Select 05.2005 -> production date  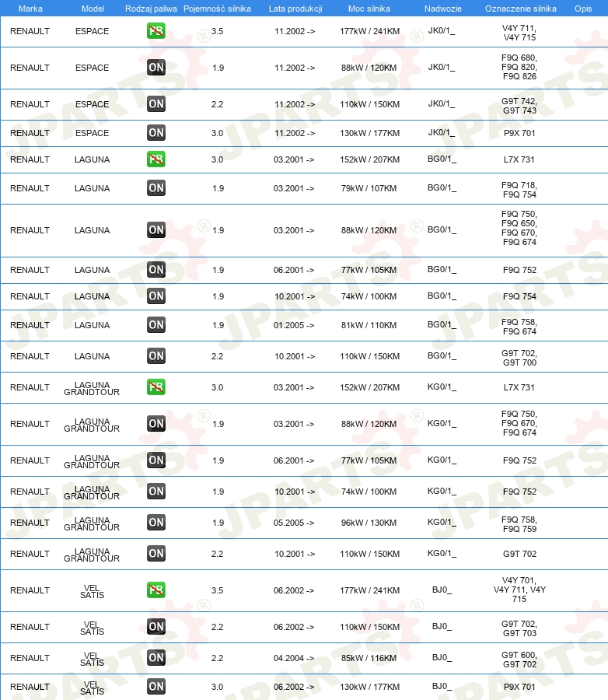pyautogui.click(x=294, y=523)
